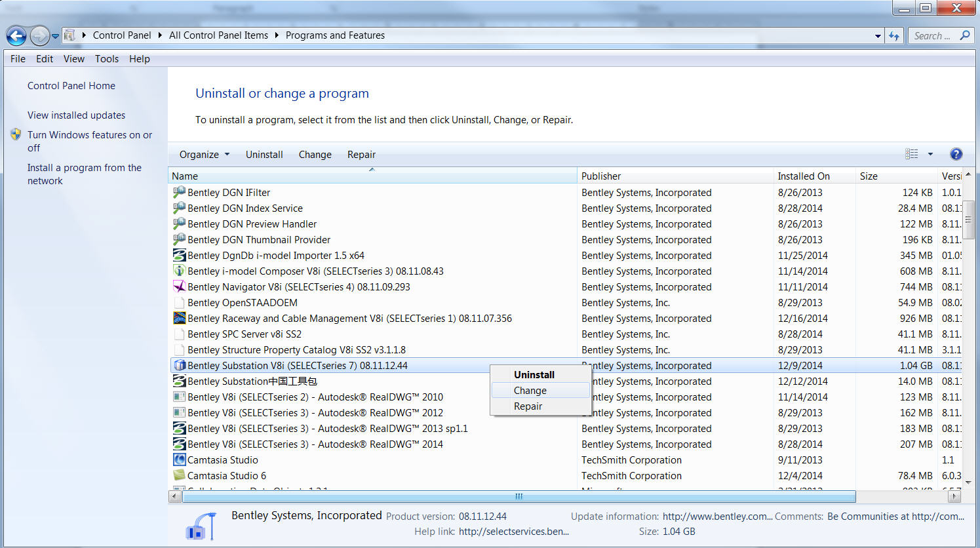Open Install a program from the network
980x548 pixels.
85,174
